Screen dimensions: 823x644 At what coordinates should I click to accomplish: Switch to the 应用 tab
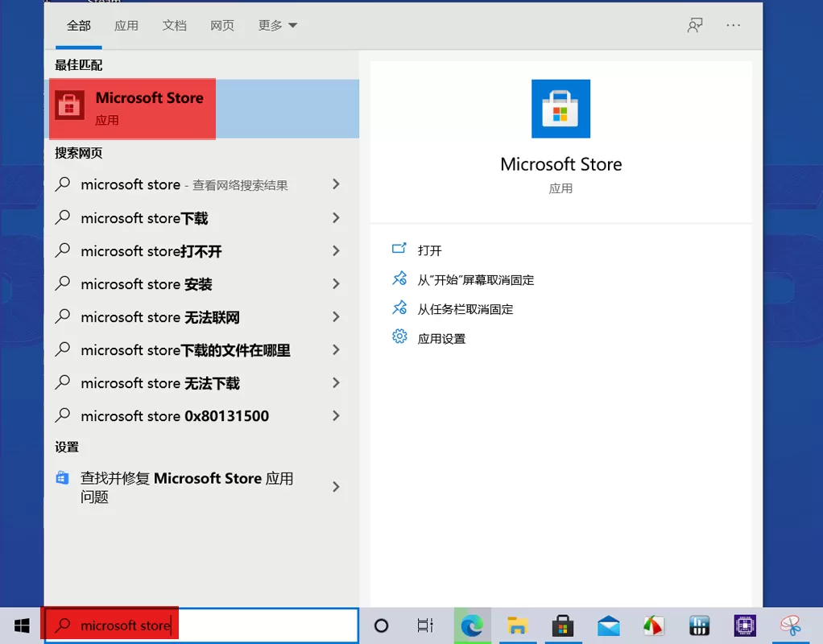(126, 26)
